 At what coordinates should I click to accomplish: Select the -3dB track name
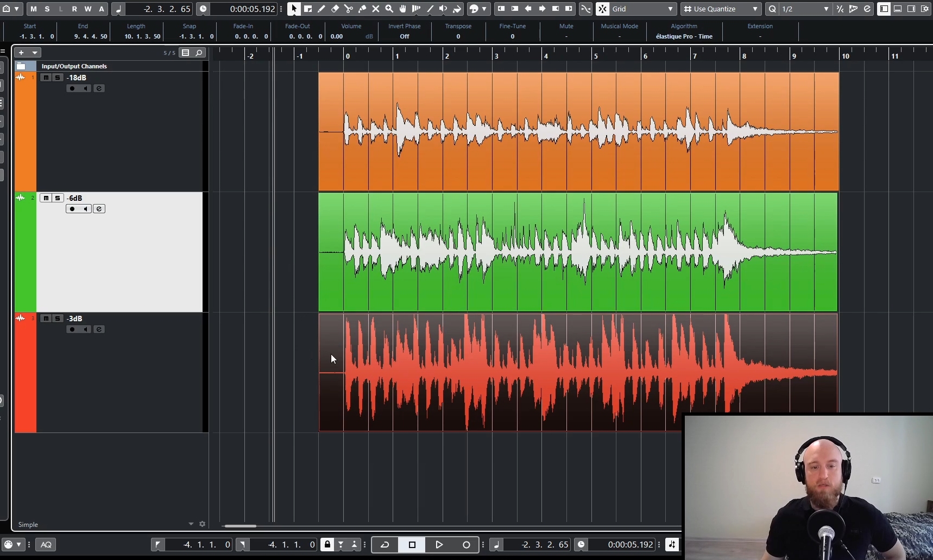pos(74,319)
